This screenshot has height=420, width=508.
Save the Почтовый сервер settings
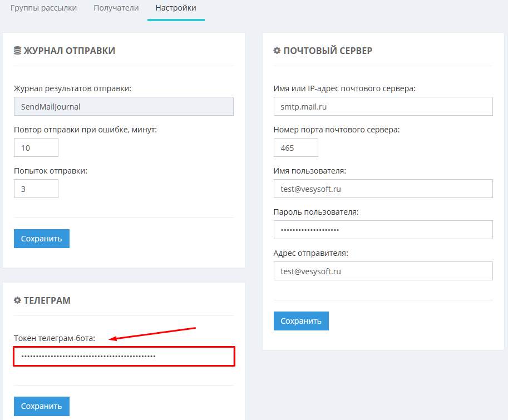click(301, 321)
